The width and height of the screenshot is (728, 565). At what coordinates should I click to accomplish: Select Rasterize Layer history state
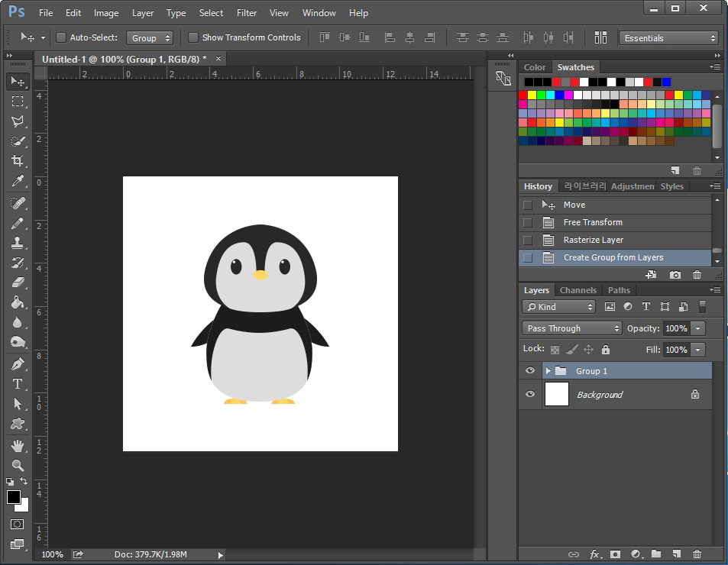615,241
